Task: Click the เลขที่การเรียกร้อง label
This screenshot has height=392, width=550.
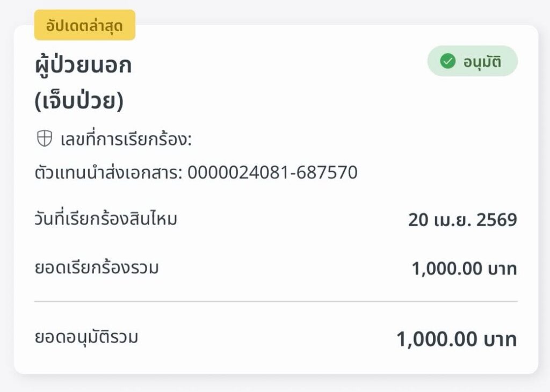Action: tap(126, 139)
